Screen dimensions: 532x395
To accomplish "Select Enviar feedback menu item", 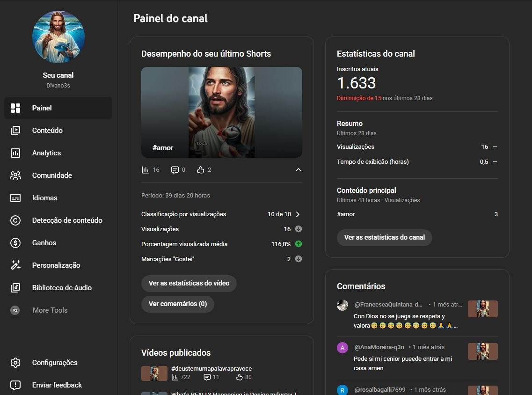I will click(x=57, y=385).
